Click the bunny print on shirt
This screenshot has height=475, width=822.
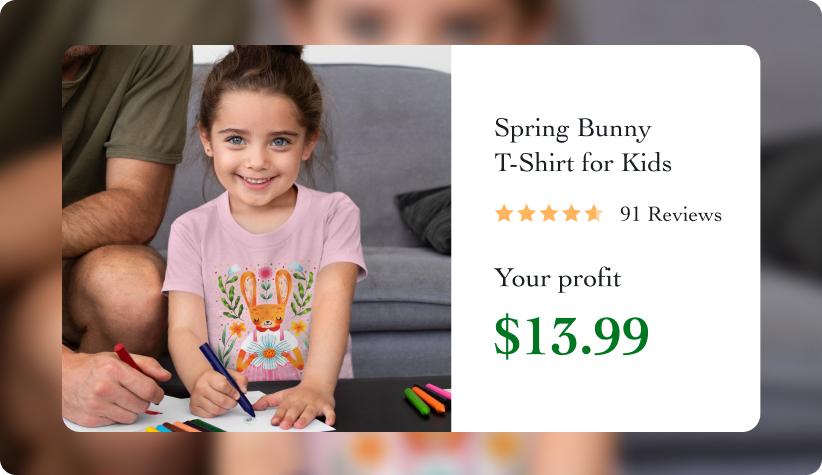[x=267, y=320]
